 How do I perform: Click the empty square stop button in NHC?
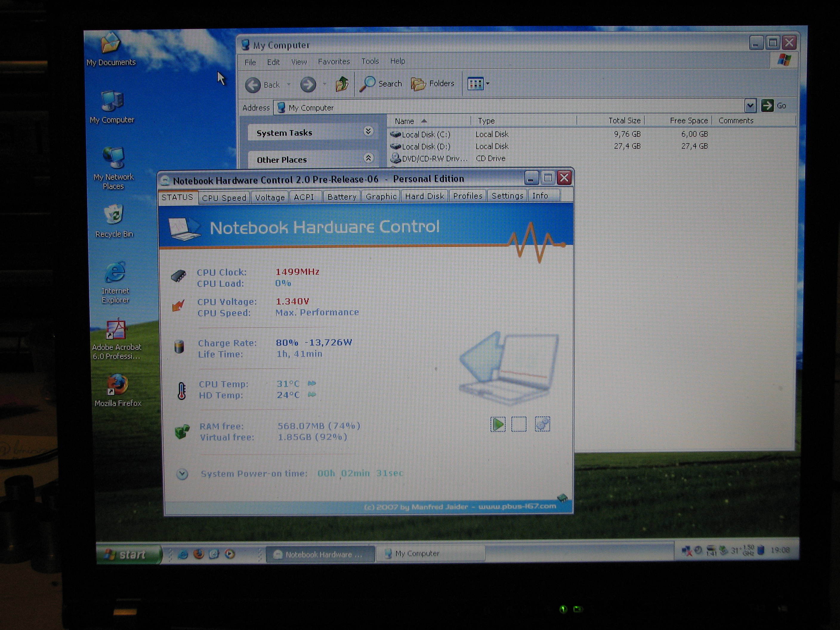point(519,424)
